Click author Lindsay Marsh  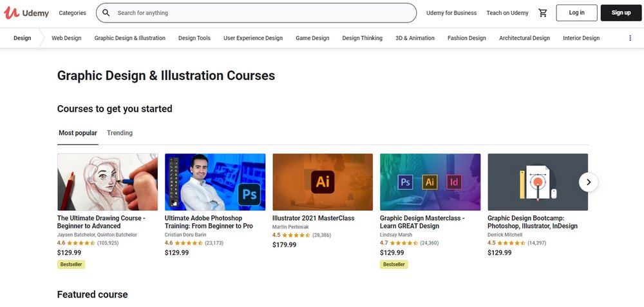(x=396, y=235)
